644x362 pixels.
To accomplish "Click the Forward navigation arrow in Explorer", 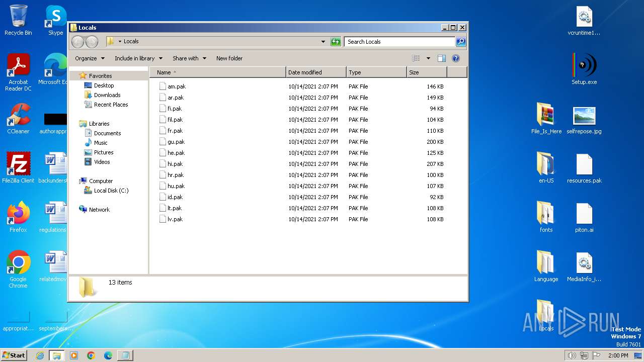I will coord(92,42).
